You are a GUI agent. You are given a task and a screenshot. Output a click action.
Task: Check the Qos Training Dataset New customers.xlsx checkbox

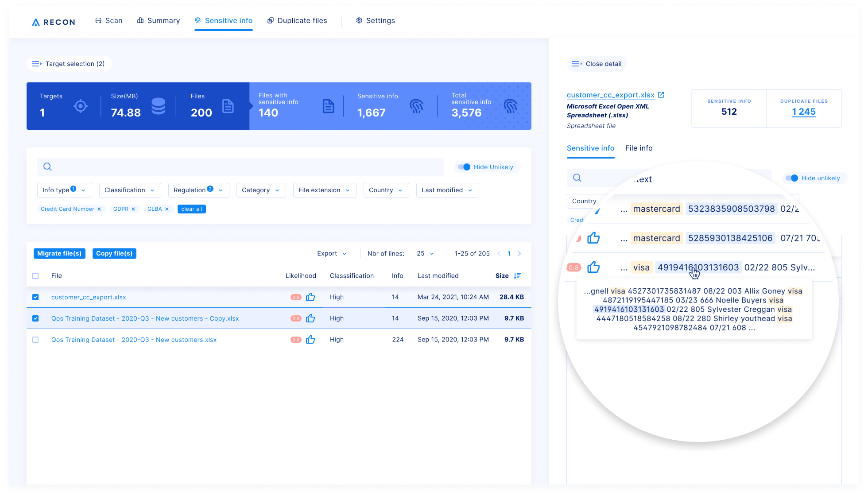point(35,340)
